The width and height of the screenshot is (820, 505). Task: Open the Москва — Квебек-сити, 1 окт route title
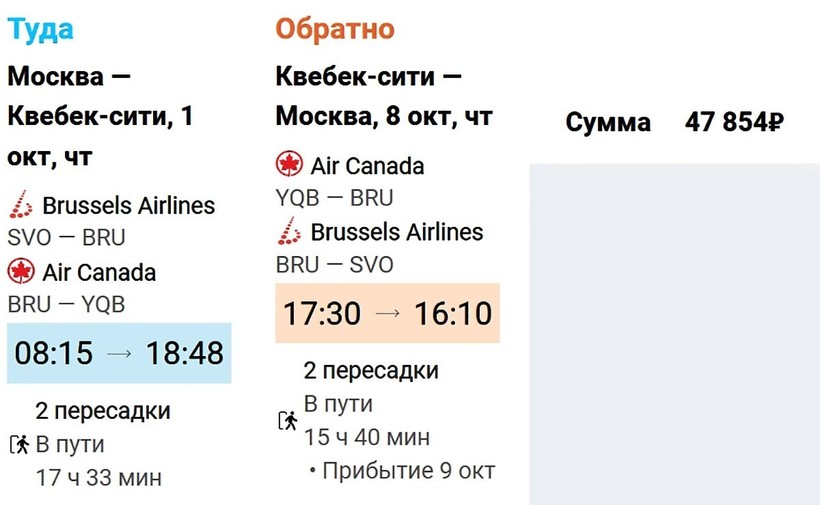[100, 116]
